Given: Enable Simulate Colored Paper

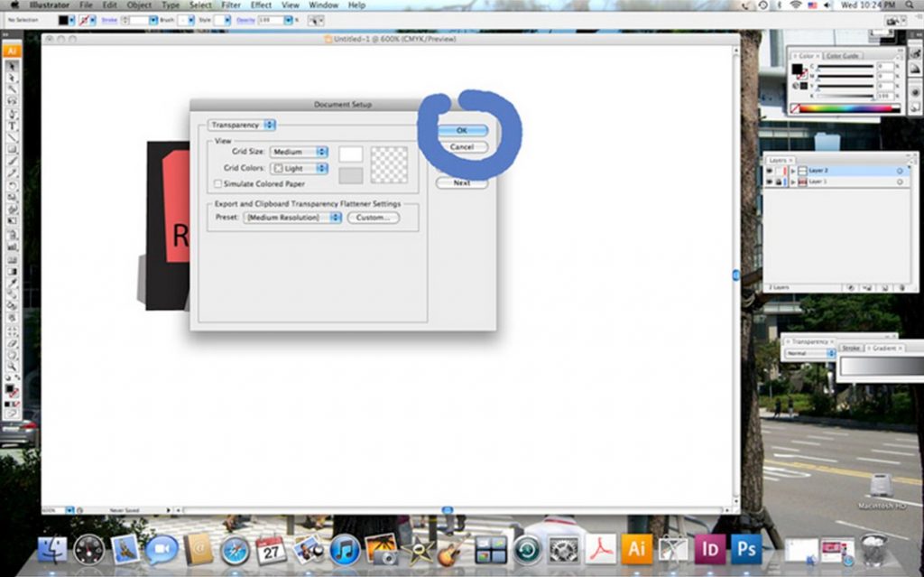Looking at the screenshot, I should point(217,183).
